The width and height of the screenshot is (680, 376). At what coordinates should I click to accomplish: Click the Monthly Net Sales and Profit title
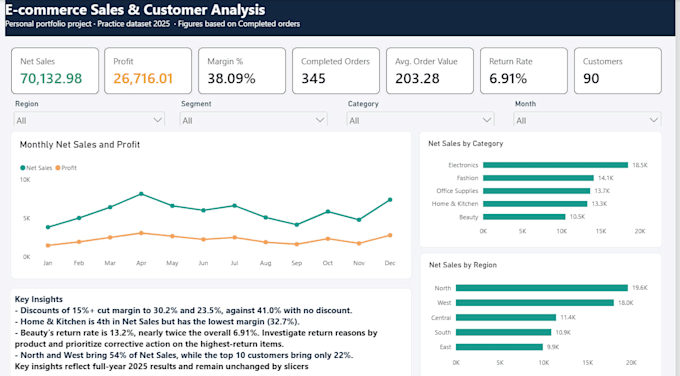pyautogui.click(x=80, y=145)
